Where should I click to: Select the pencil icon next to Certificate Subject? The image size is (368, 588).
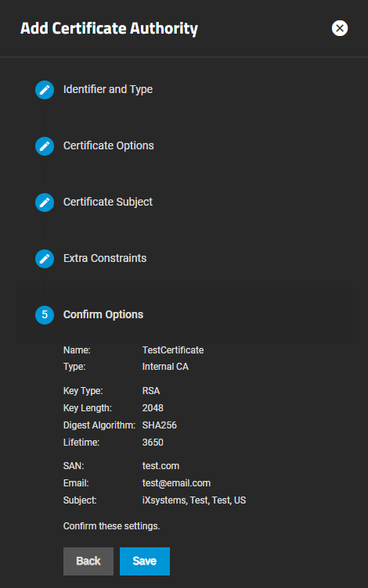[45, 202]
